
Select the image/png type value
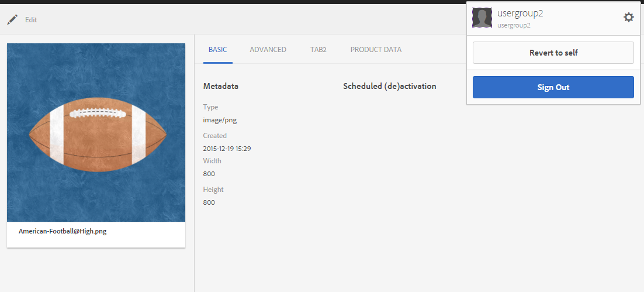pos(220,120)
